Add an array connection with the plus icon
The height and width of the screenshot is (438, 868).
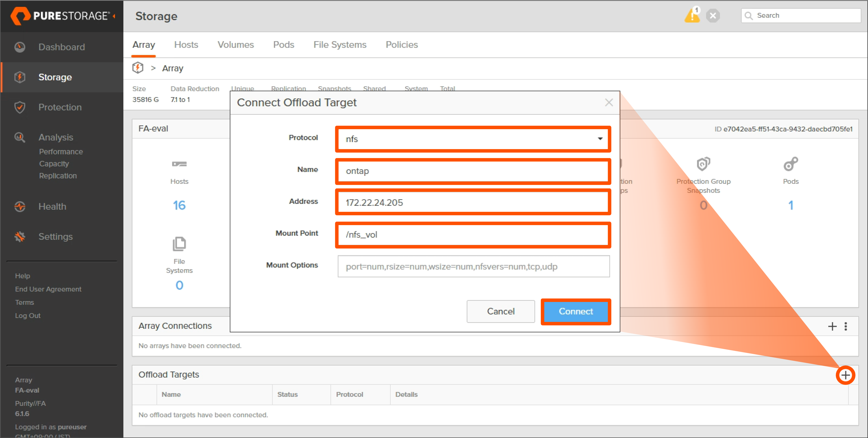coord(832,326)
